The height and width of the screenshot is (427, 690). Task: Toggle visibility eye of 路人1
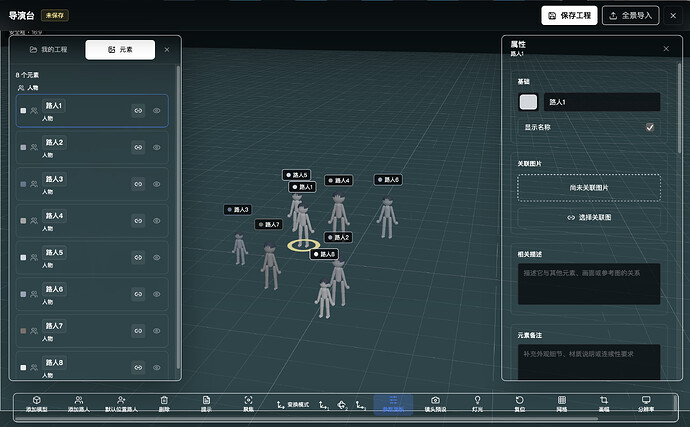pyautogui.click(x=157, y=110)
